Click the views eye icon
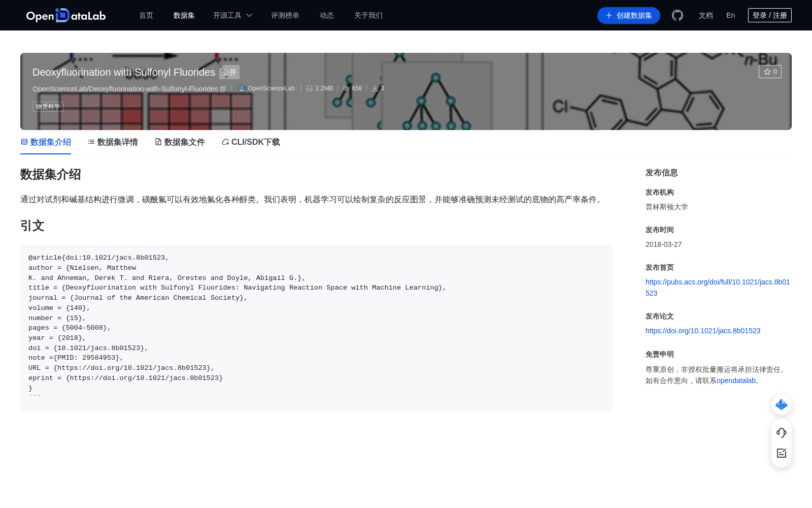 pos(346,88)
